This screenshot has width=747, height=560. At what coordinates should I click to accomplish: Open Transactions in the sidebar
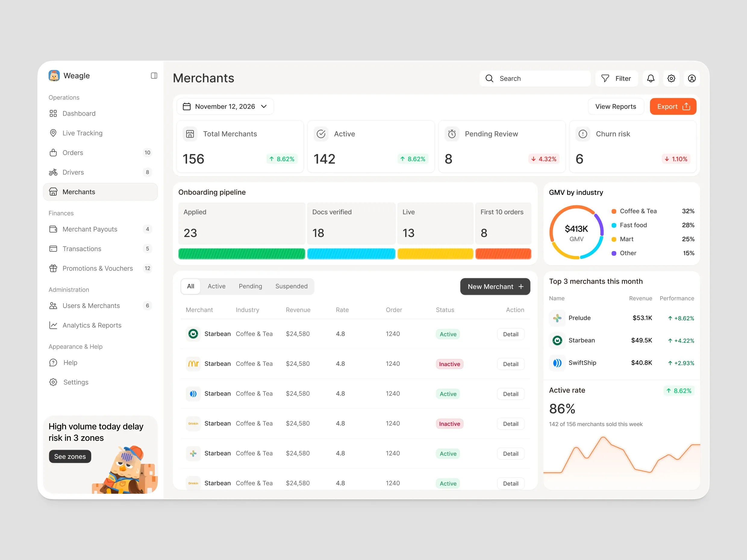click(x=100, y=249)
